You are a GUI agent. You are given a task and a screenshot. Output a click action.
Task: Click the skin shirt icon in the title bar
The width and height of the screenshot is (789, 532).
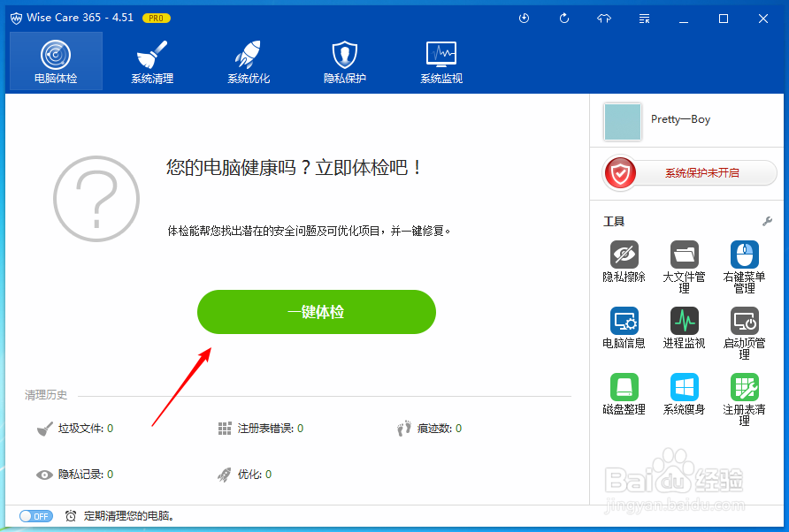click(x=604, y=19)
